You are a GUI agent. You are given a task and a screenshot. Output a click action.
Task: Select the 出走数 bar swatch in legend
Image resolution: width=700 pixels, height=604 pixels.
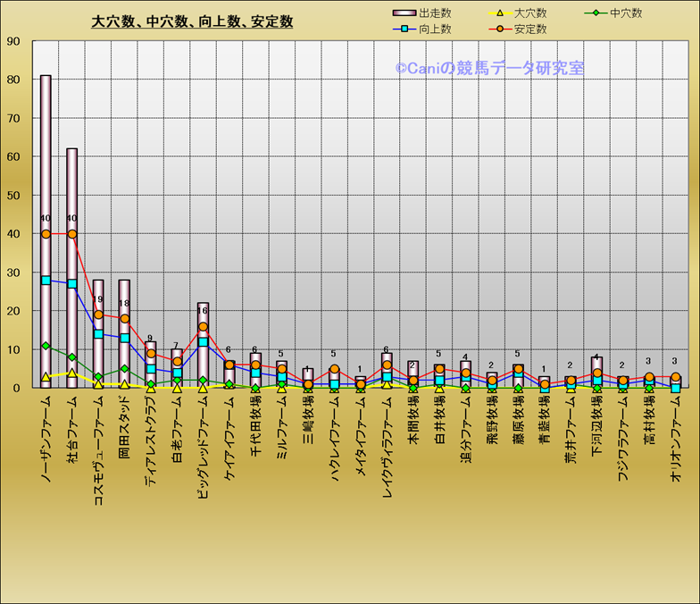404,13
